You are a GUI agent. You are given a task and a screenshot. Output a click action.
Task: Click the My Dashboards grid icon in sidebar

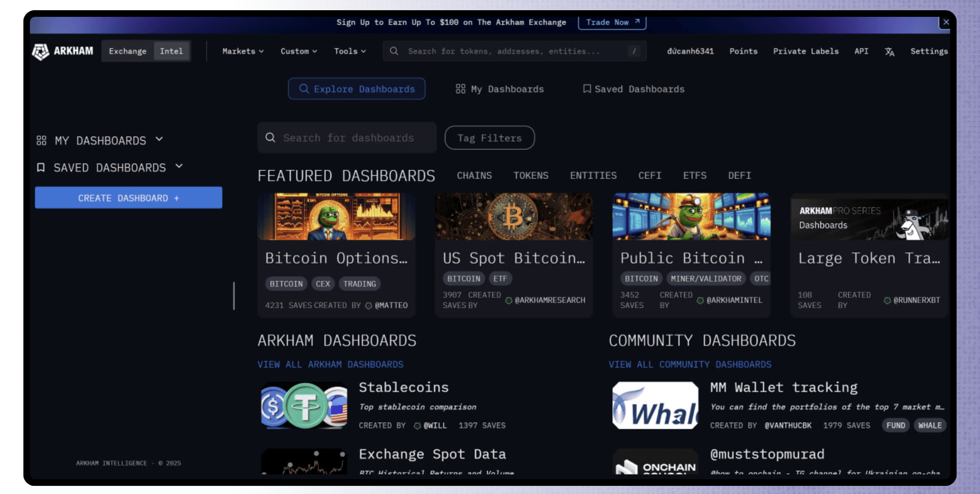click(x=41, y=140)
